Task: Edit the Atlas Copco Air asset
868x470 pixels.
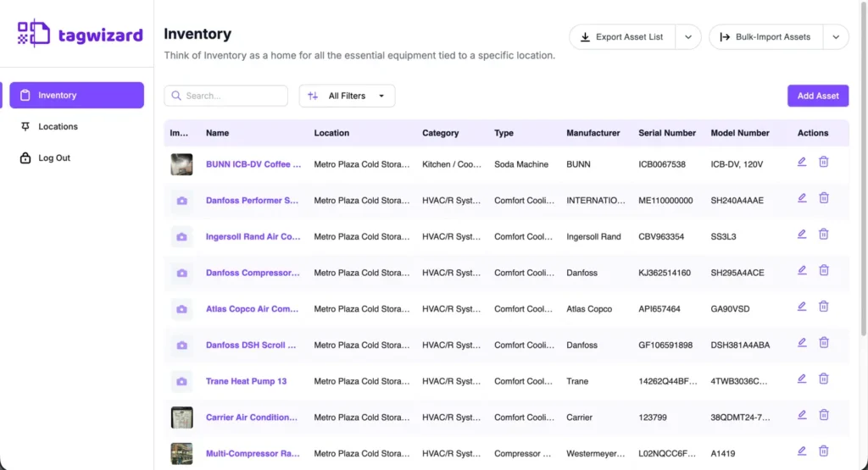Action: 802,307
